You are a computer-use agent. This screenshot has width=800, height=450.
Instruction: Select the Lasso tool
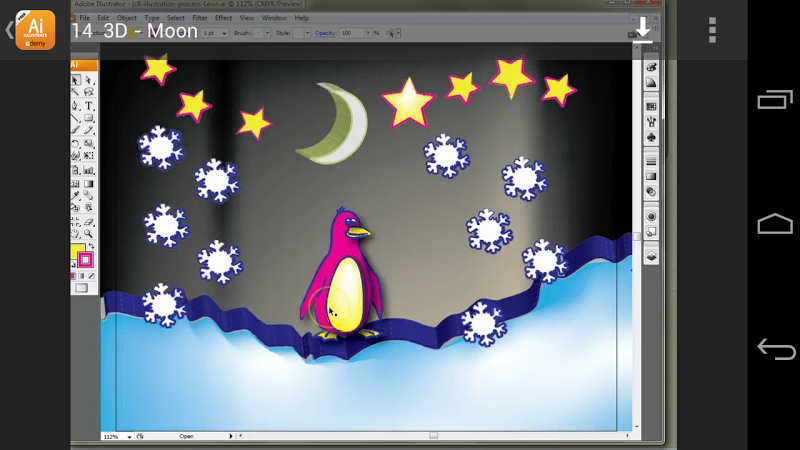tap(89, 92)
